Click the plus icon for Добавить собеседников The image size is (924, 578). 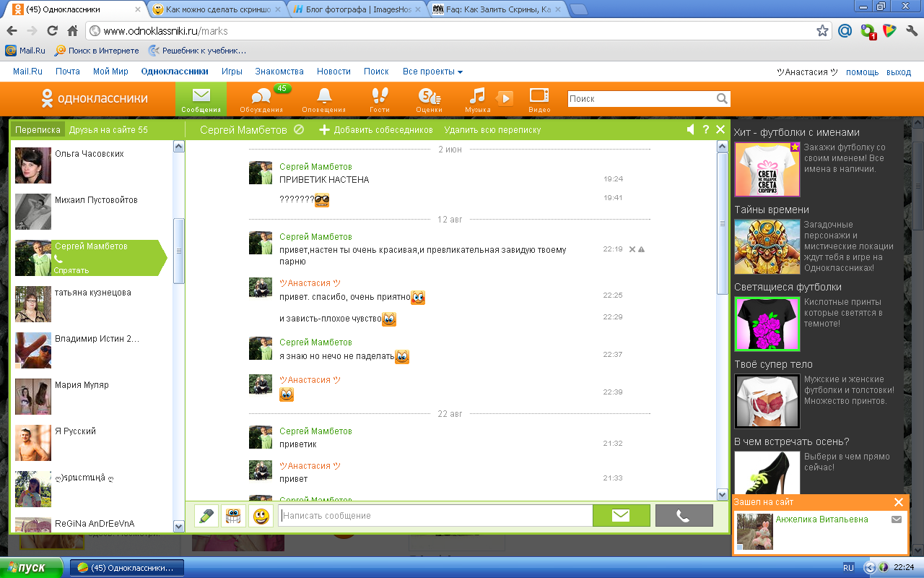coord(324,129)
